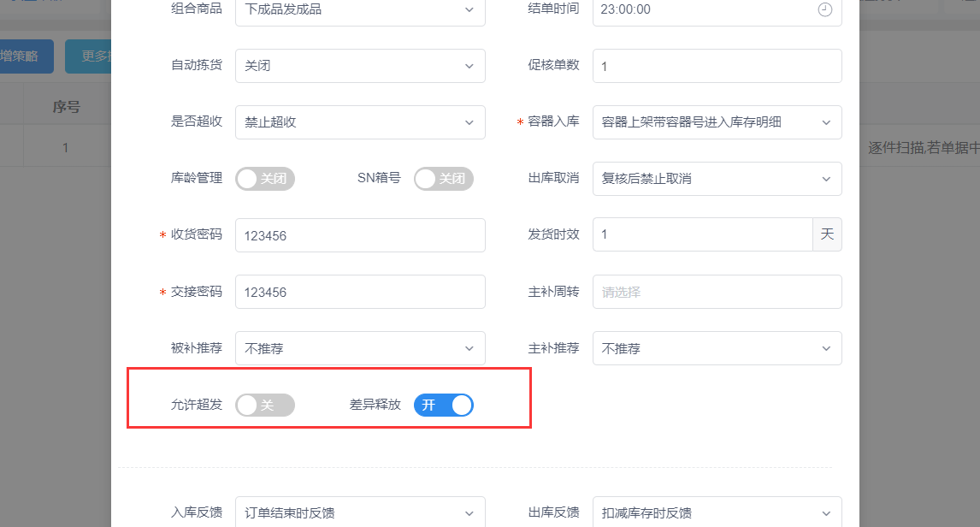Expand the 出库反馈 dropdown

point(717,512)
